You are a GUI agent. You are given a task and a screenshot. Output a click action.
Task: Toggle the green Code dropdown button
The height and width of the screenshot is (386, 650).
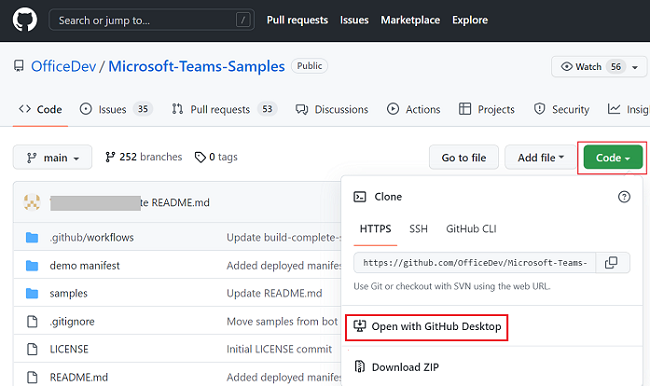(x=613, y=158)
